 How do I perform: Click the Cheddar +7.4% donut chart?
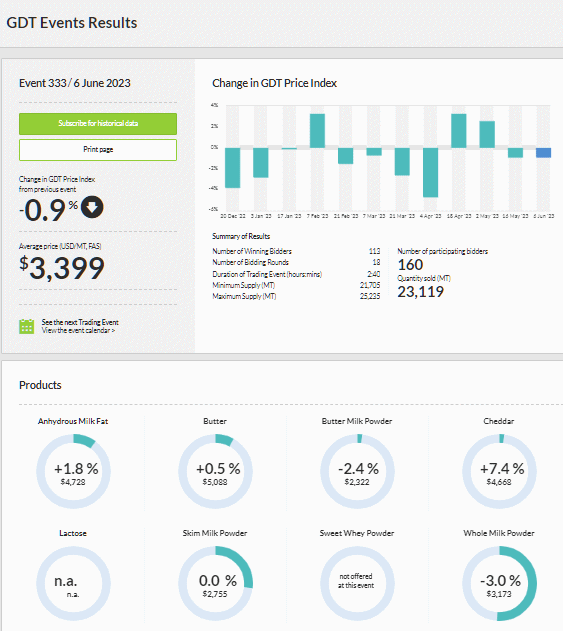click(499, 471)
